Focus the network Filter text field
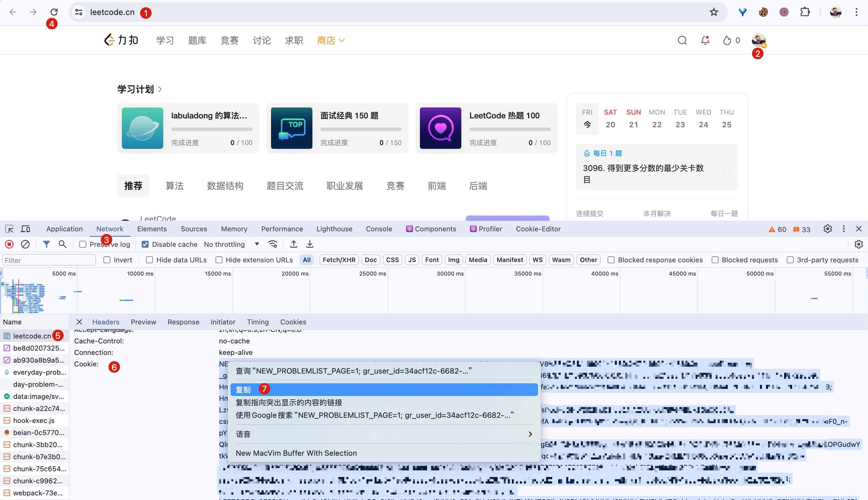868x500 pixels. click(x=49, y=260)
